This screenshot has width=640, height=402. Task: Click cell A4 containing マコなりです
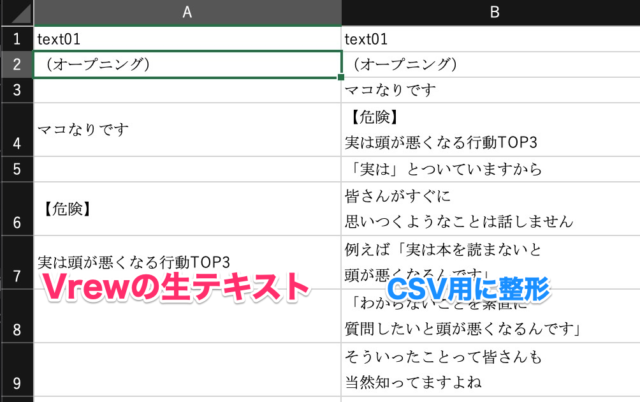tap(187, 129)
